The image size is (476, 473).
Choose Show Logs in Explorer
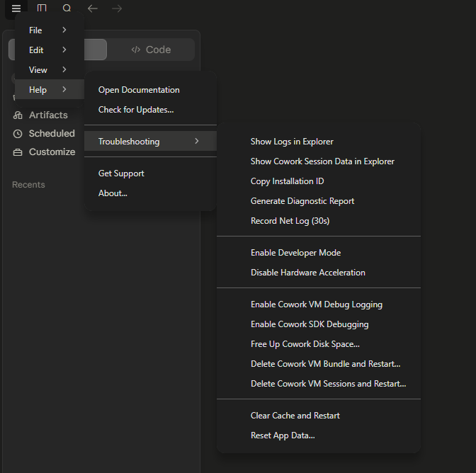coord(319,142)
